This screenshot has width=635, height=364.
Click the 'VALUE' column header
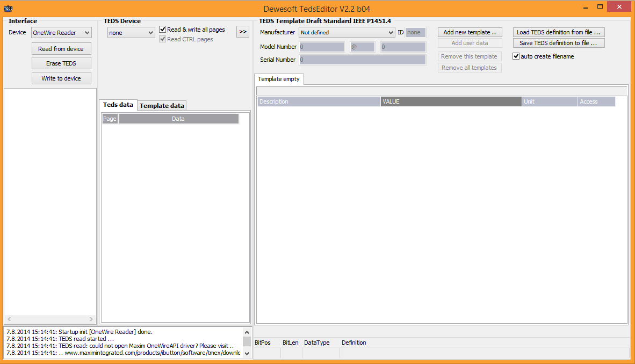[x=451, y=101]
